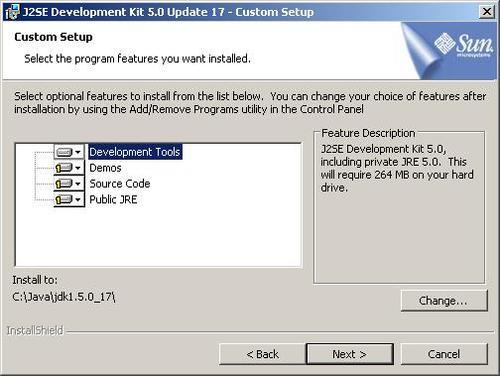Click the 'Install to:' label
Screen dimensions: 500x376
point(35,280)
